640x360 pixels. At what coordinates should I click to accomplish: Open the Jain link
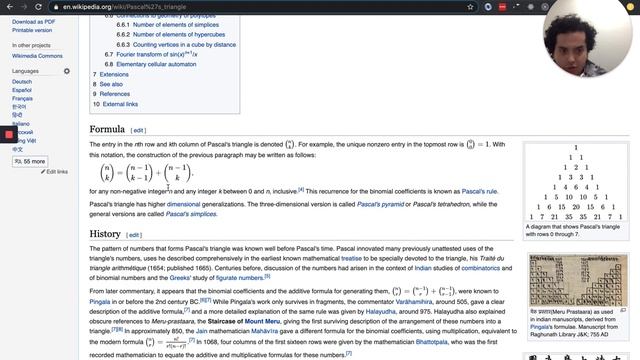pos(201,331)
